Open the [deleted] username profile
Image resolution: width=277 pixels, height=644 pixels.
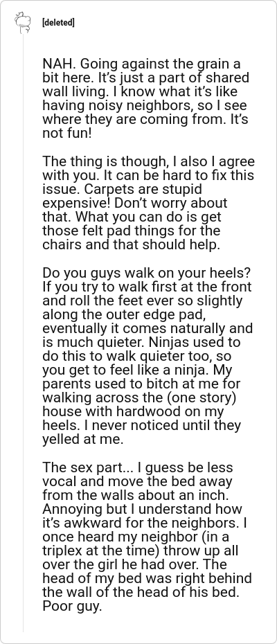coord(58,23)
